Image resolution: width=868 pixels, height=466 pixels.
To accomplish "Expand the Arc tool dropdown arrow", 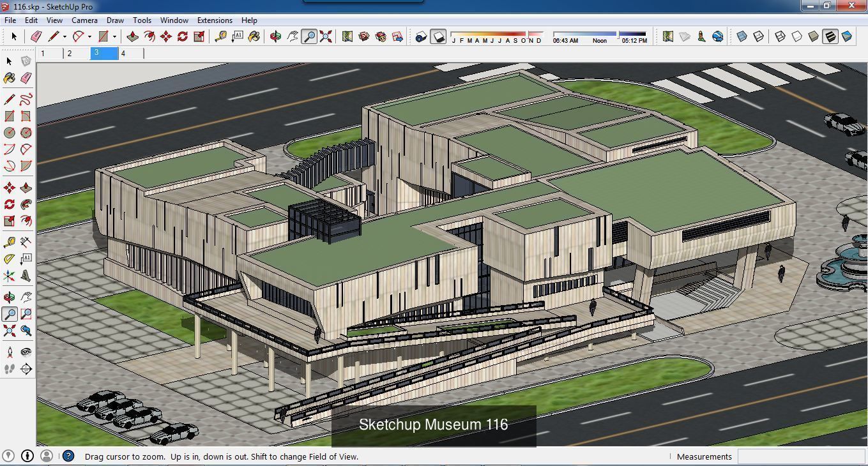I will click(89, 37).
